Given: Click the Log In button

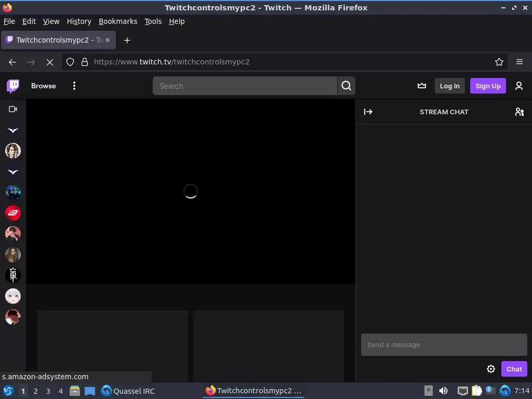Looking at the screenshot, I should point(449,86).
